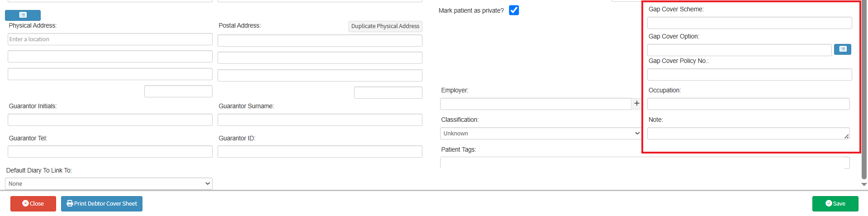Image resolution: width=868 pixels, height=216 pixels.
Task: Click the Patient Tags field
Action: coord(645,163)
